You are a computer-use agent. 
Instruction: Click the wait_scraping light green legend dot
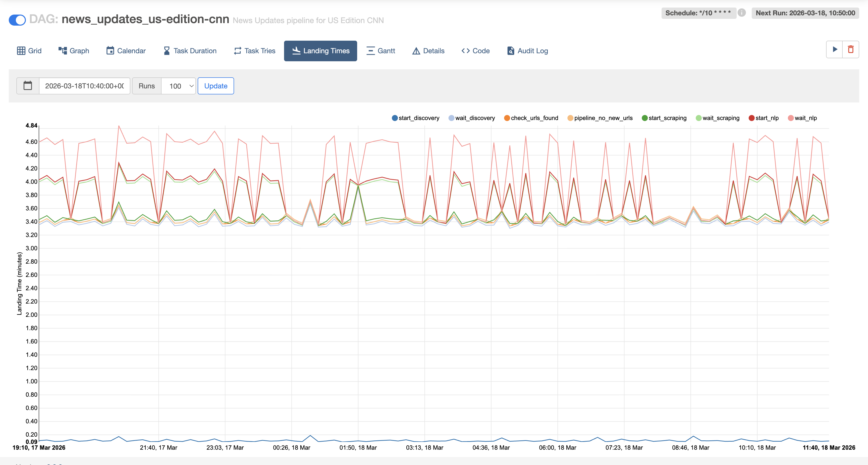click(698, 118)
